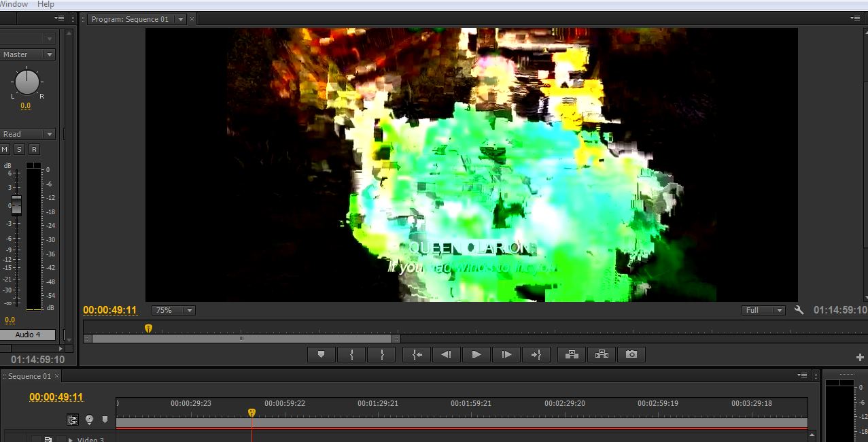The width and height of the screenshot is (868, 442).
Task: Click the Audio 4 volume fader
Action: click(x=16, y=205)
